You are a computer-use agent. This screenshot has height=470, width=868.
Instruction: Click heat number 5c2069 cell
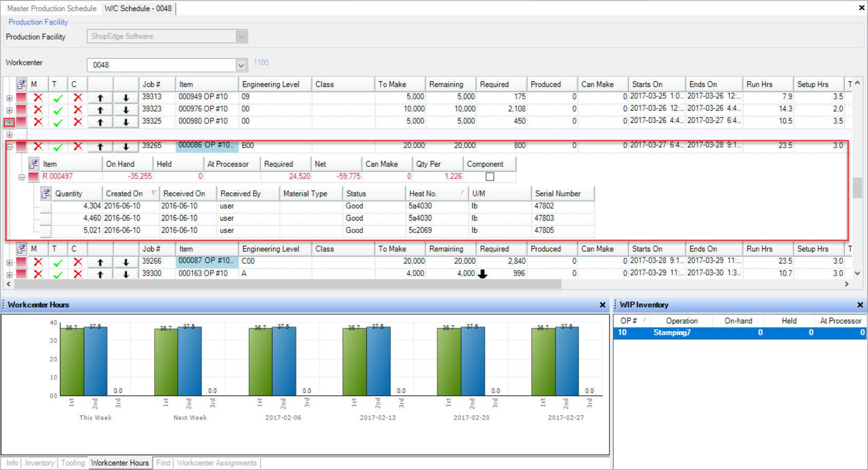437,230
